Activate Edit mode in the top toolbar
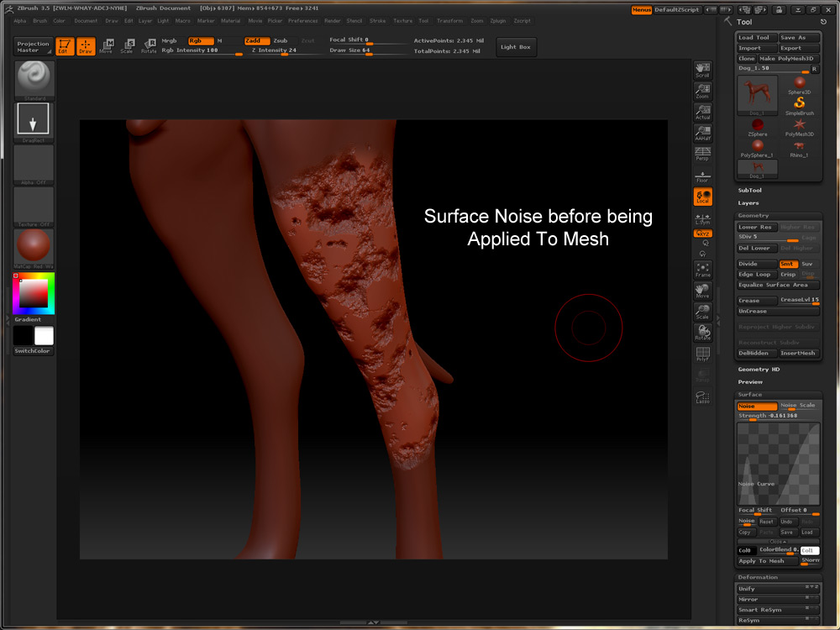This screenshot has height=630, width=840. click(65, 47)
